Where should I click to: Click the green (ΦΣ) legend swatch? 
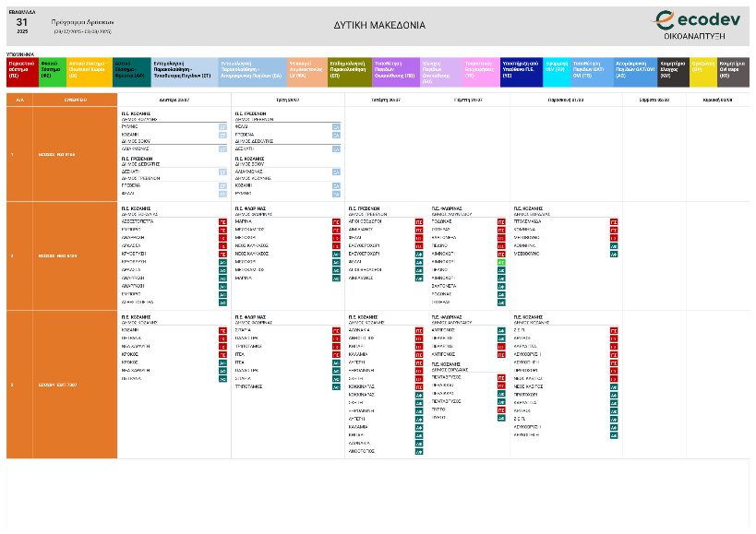pyautogui.click(x=53, y=72)
